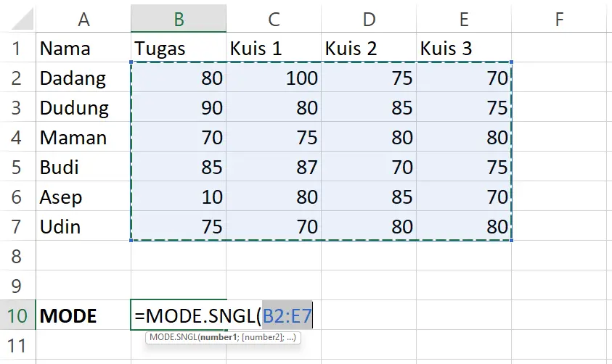The image size is (612, 364).
Task: Click number1 argument in formula tooltip
Action: tap(219, 337)
